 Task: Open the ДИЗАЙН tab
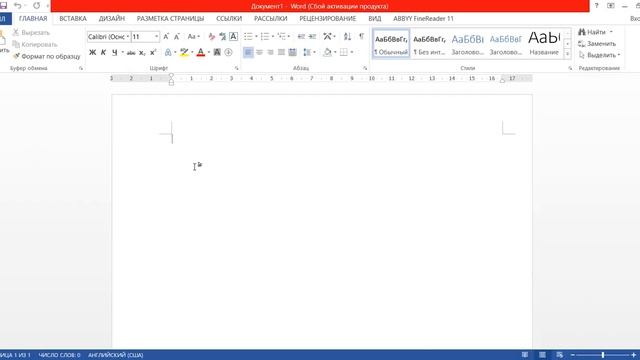point(112,19)
